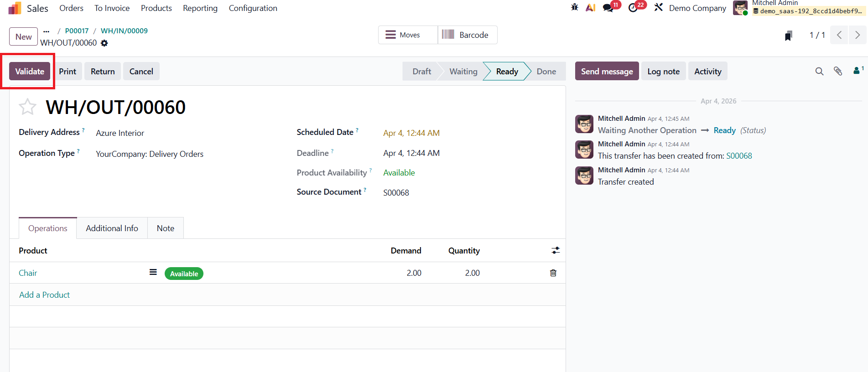Open the optional columns adjust dropdown
Screen dimensions: 868x372
[x=555, y=250]
